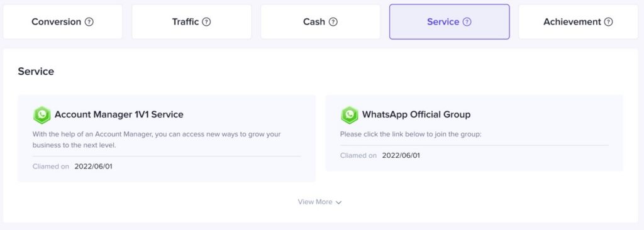Click the question mark beside Achievement
This screenshot has width=644, height=230.
[x=609, y=22]
